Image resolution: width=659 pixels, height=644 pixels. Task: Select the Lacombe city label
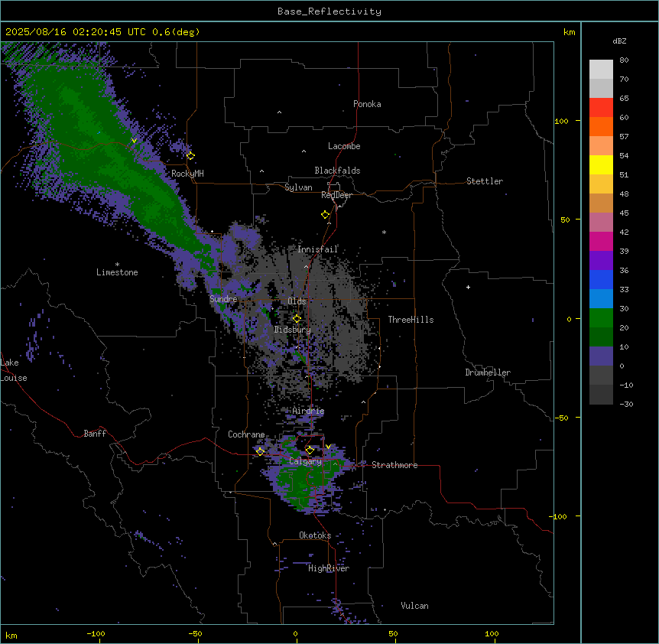pos(344,146)
